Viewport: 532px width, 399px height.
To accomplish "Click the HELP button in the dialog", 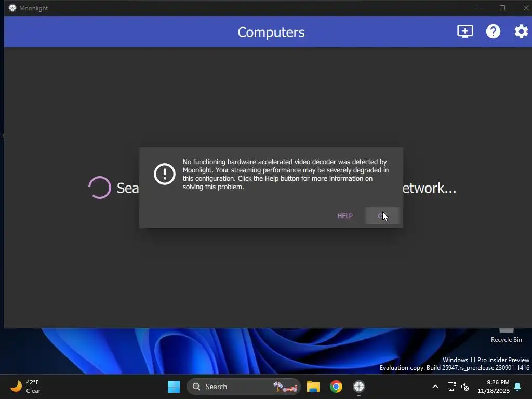I will 345,216.
